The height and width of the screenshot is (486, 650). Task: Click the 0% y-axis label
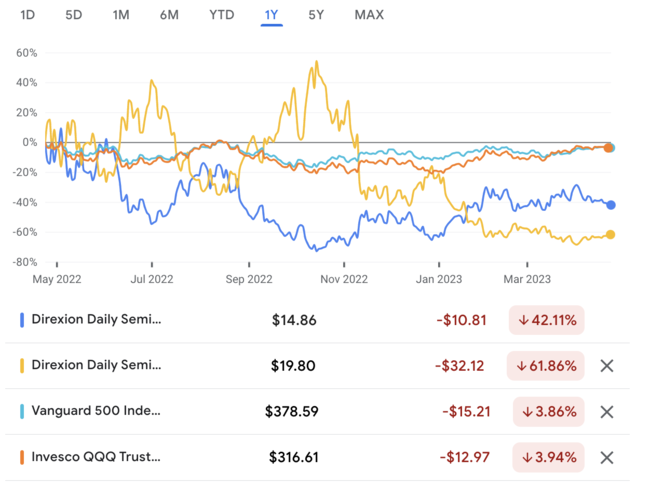click(30, 142)
